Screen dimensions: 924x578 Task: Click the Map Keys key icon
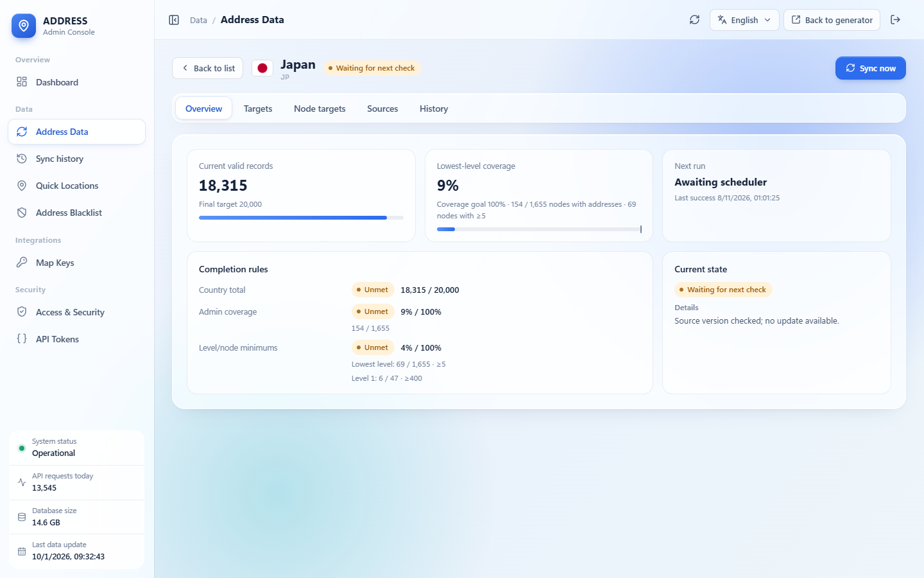point(22,262)
